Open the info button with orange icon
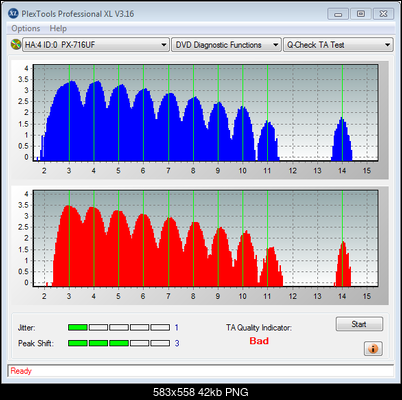 373,348
